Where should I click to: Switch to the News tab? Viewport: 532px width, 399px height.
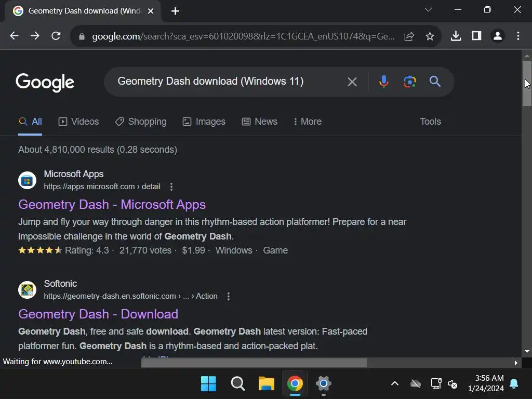tap(260, 122)
